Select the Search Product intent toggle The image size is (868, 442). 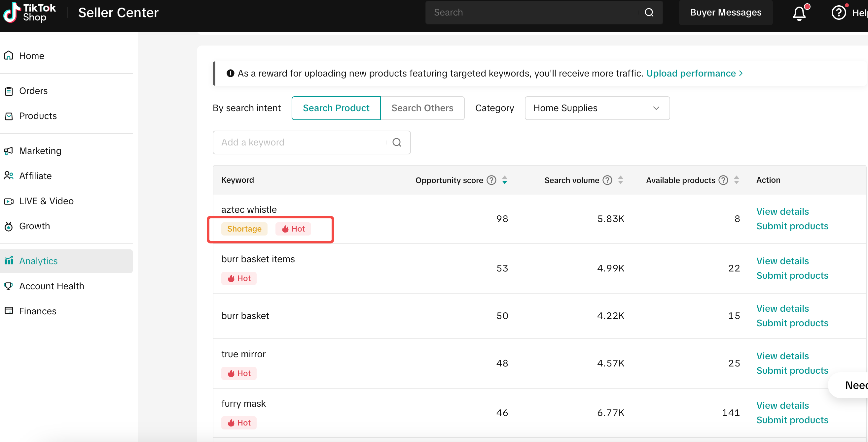336,108
